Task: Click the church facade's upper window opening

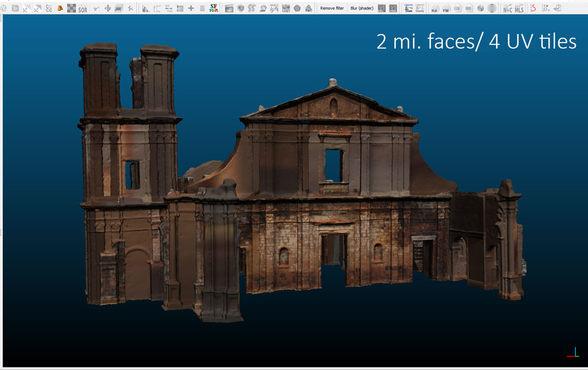Action: point(333,165)
